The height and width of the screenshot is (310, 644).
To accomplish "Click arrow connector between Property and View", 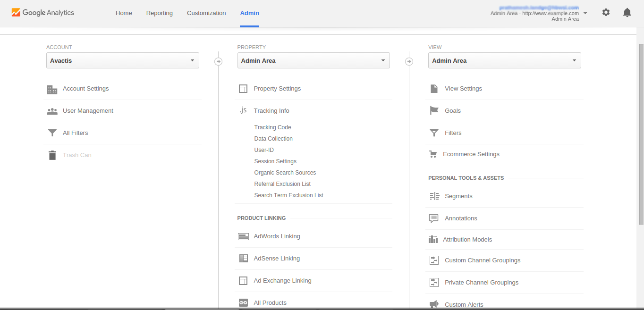I will pyautogui.click(x=409, y=61).
